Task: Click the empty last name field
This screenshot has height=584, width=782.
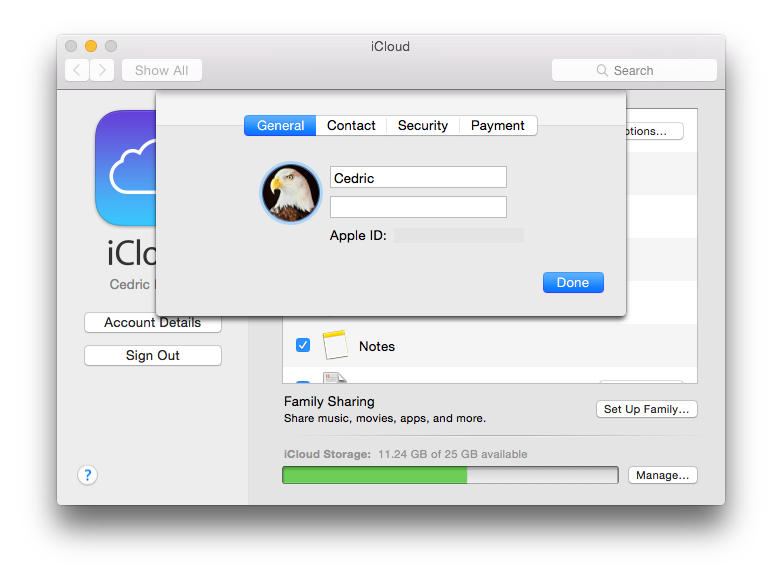Action: click(418, 207)
